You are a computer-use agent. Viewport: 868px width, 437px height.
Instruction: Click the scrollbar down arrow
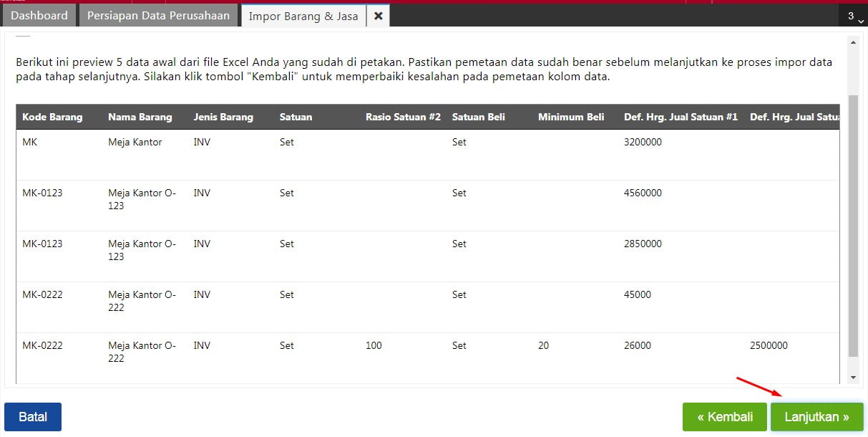(853, 378)
